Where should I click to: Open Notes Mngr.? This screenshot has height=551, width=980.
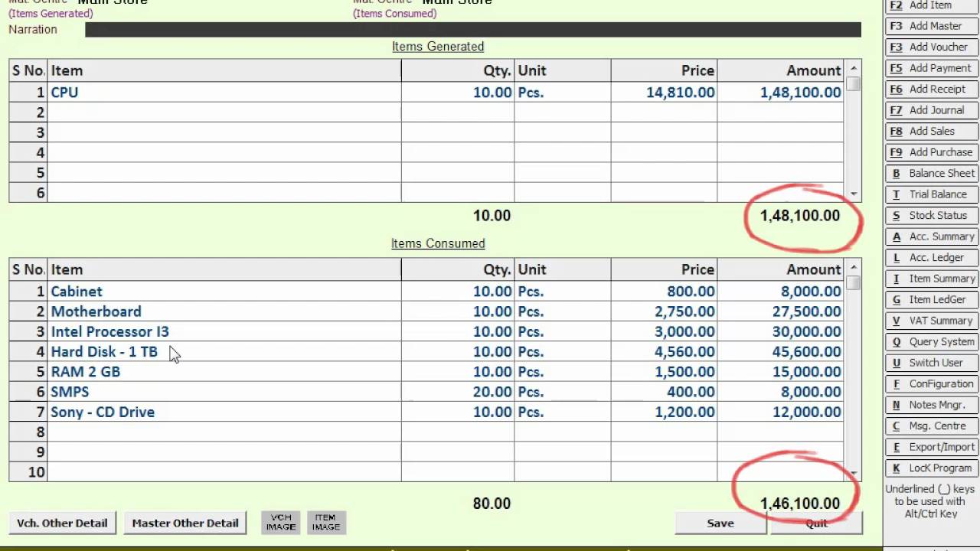coord(932,405)
